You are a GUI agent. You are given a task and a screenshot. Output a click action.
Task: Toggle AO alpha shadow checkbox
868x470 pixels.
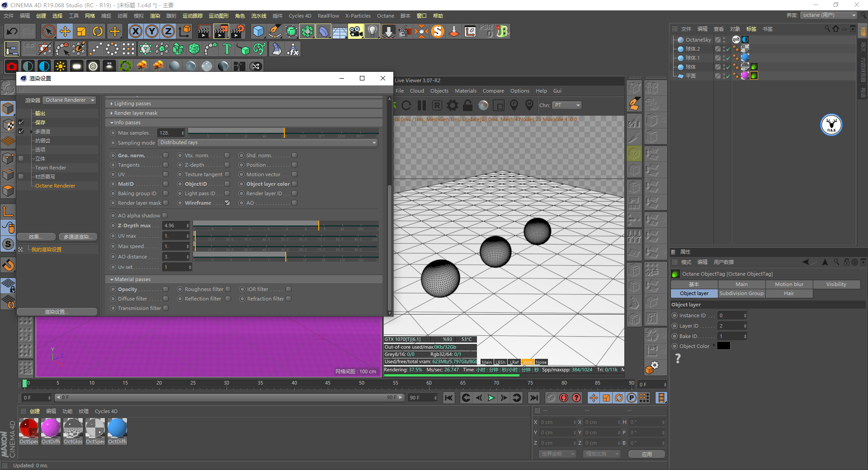165,216
